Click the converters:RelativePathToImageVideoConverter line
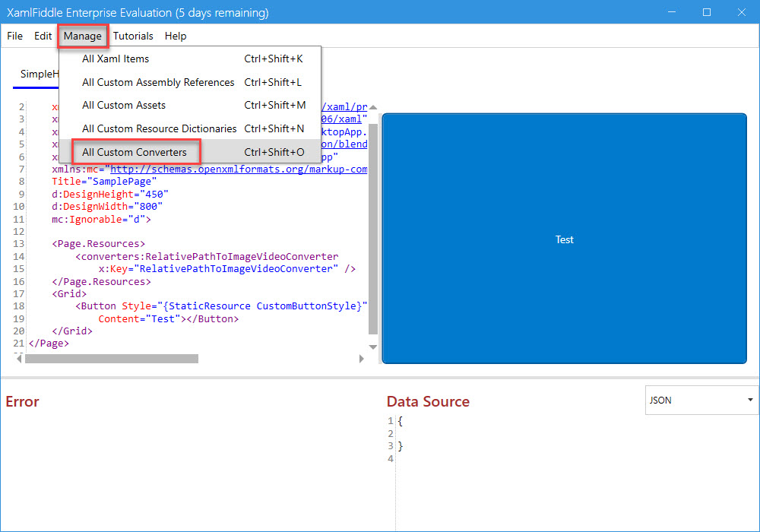The width and height of the screenshot is (760, 532). pyautogui.click(x=207, y=256)
